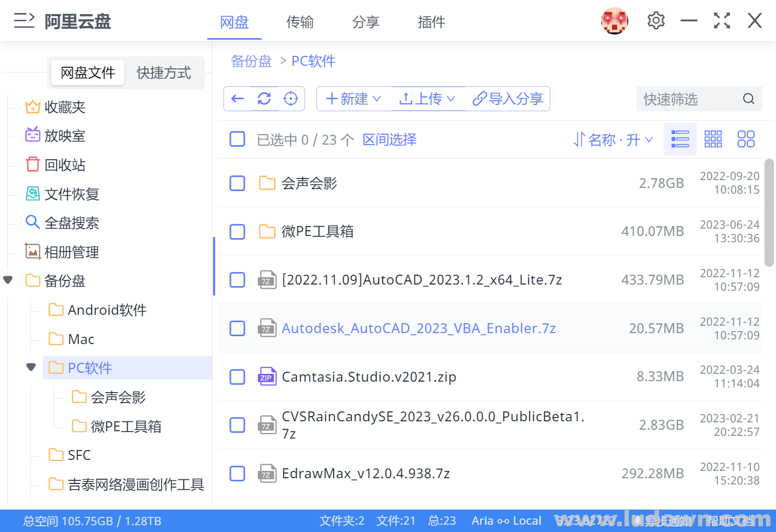Click Camtasia.Studio.v2021.zip file name
The image size is (776, 532).
[x=369, y=376]
